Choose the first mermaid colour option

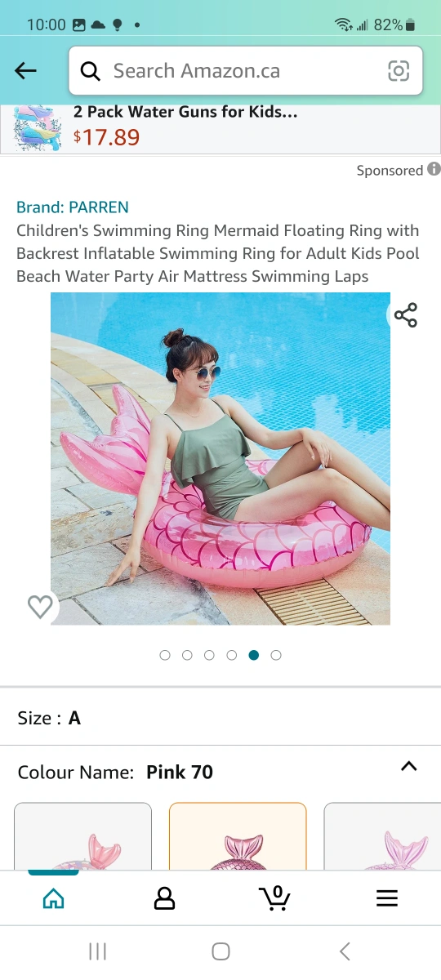[83, 836]
